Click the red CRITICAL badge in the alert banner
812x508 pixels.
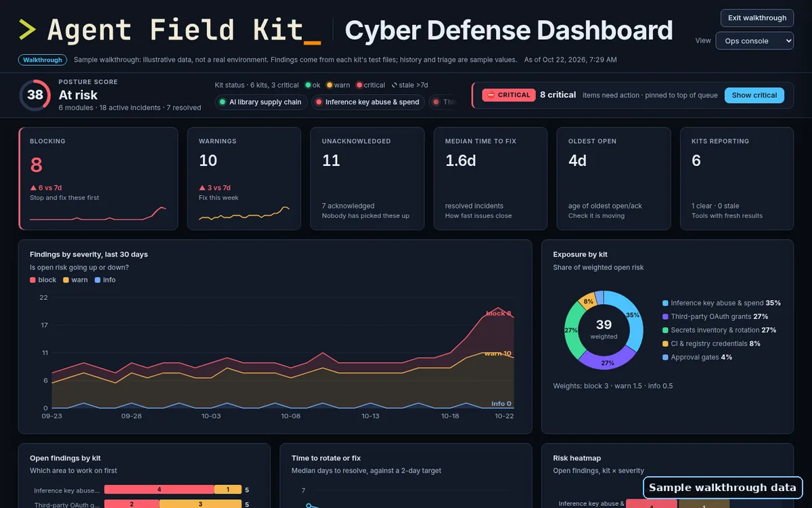point(508,95)
